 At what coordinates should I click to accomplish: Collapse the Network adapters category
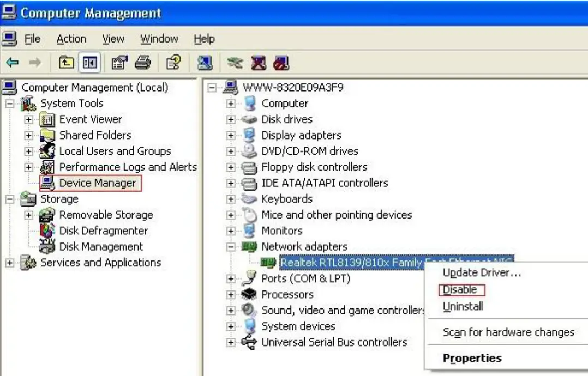(231, 246)
